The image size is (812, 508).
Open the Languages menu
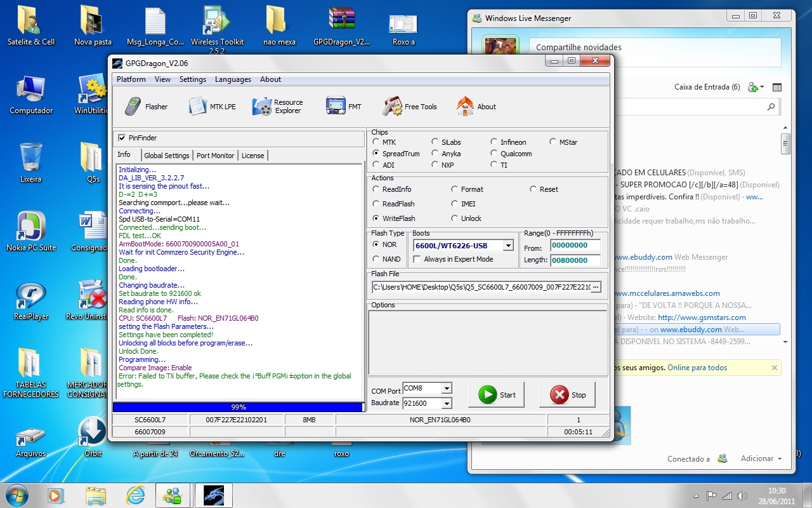tap(233, 79)
